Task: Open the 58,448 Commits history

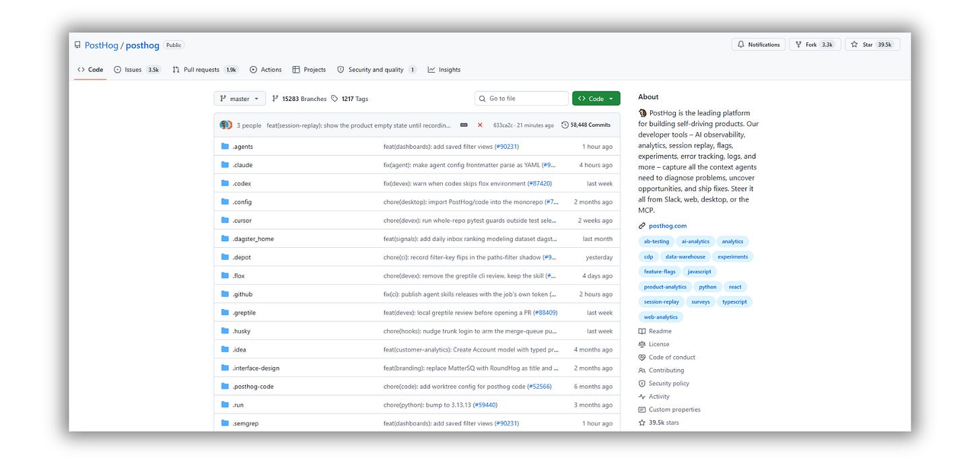Action: coord(586,125)
